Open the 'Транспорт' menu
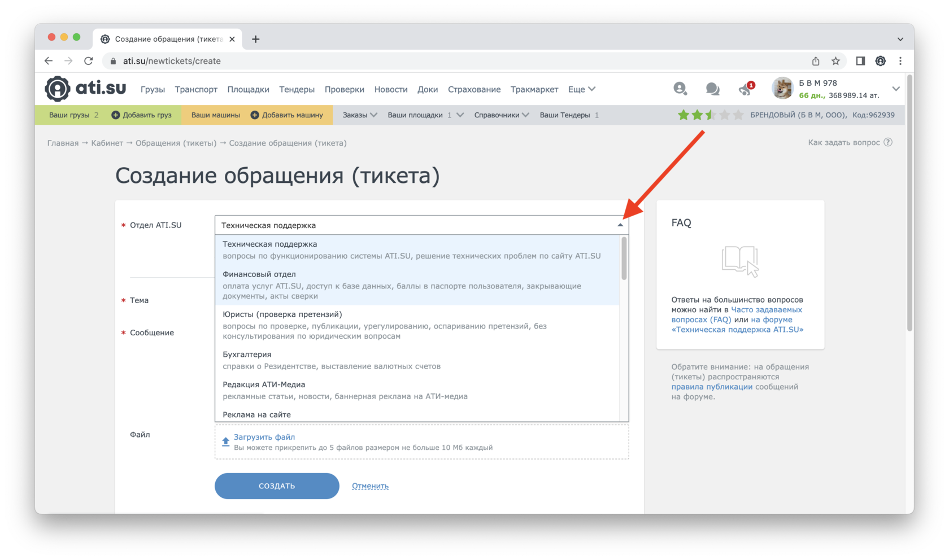The image size is (949, 560). 196,89
